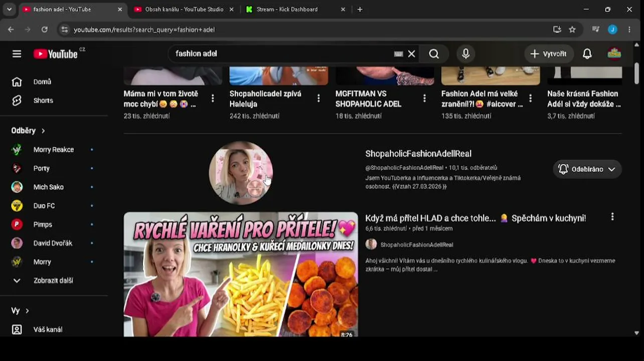Viewport: 644px width, 361px height.
Task: Open "Naše krásná Fashion Adél" video title
Action: (x=584, y=99)
